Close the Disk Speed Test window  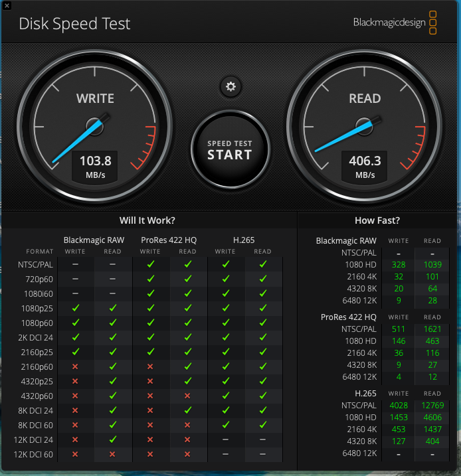pos(7,5)
